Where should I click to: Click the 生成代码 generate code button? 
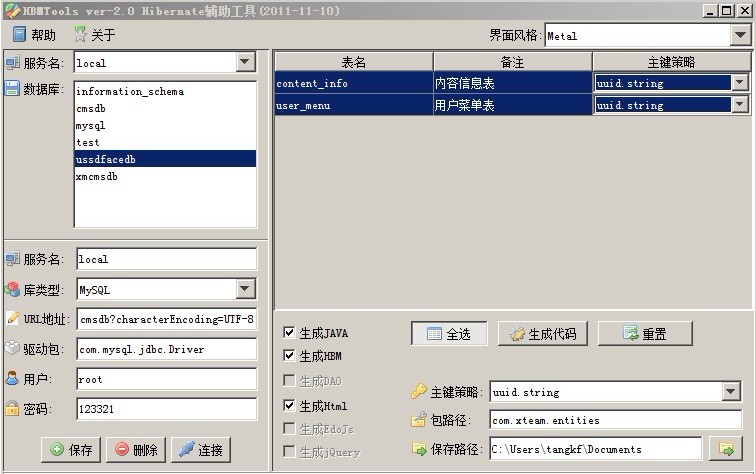[543, 334]
